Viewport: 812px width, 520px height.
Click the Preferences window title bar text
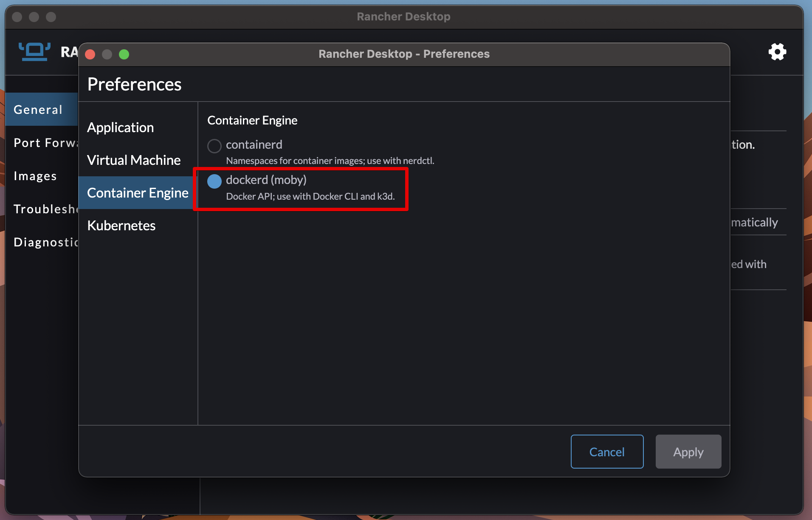click(404, 54)
